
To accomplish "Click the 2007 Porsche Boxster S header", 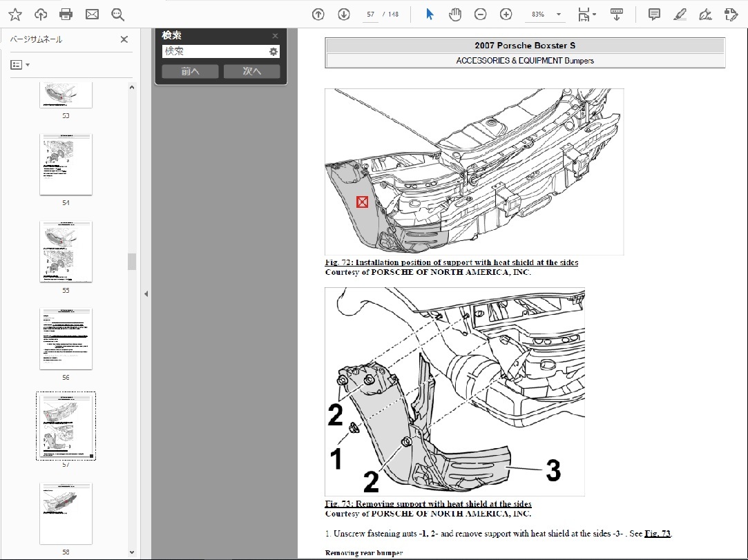I will click(x=525, y=46).
